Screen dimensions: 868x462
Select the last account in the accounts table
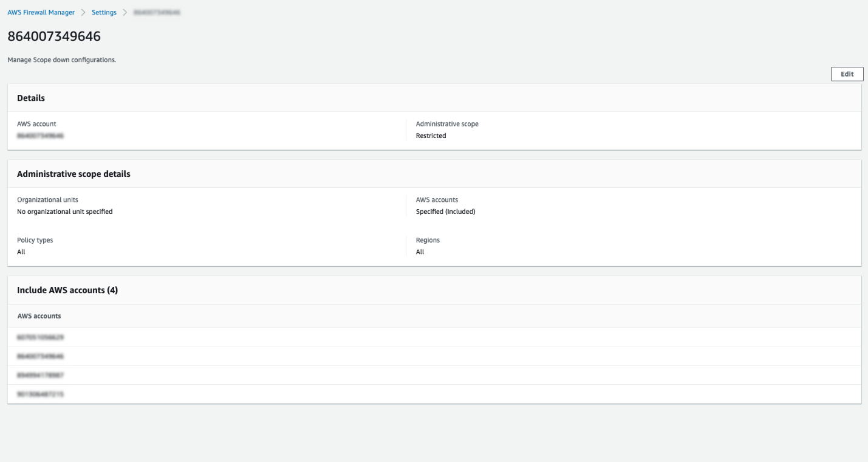(x=39, y=394)
